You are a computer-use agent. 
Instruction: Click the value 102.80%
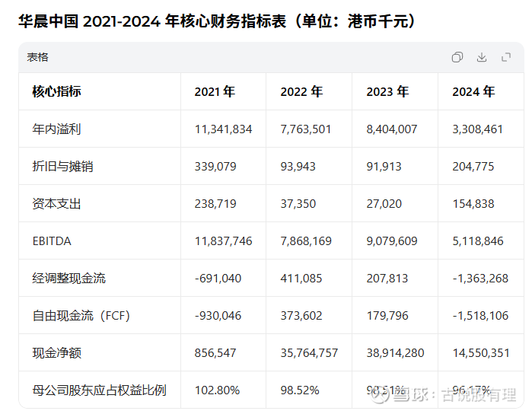point(217,390)
